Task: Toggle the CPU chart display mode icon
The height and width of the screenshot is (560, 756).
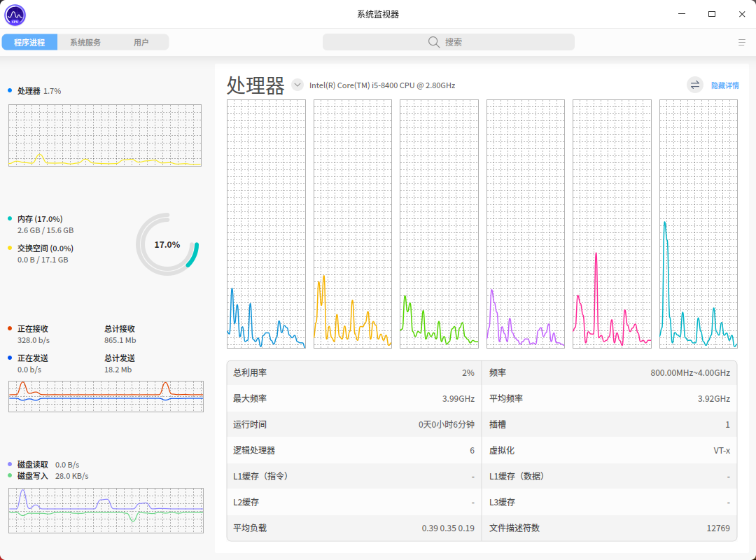Action: point(695,85)
